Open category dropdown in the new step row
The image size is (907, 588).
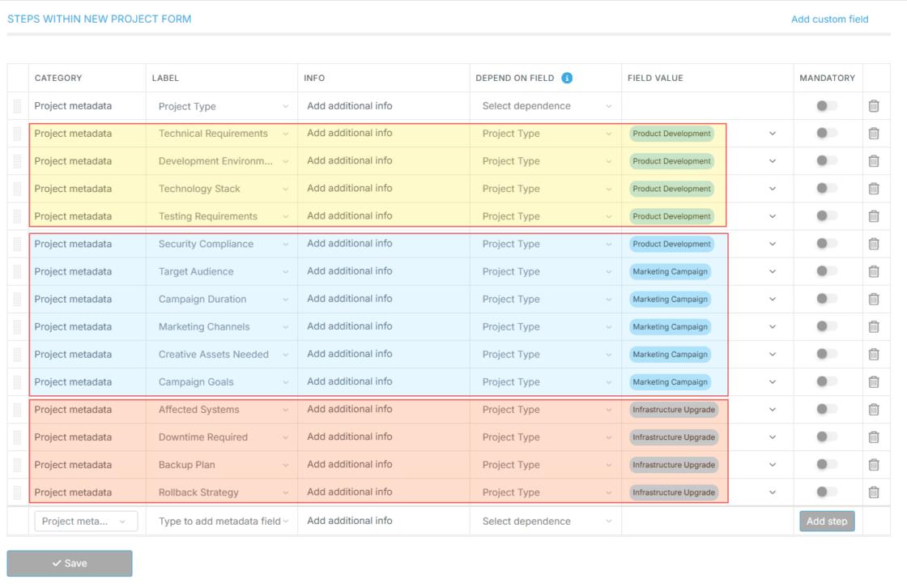point(86,522)
